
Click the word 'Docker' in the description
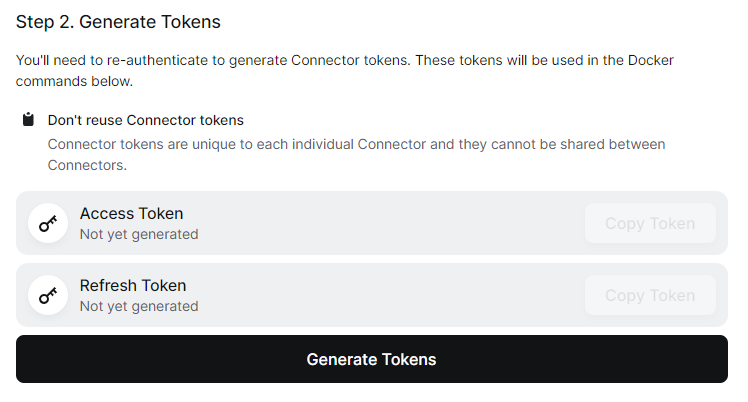pos(651,61)
